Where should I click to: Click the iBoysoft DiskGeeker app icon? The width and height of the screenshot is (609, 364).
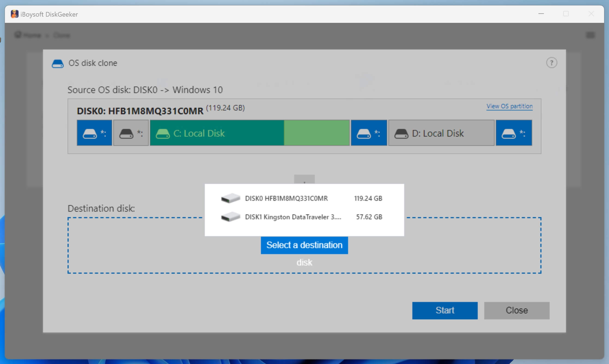pyautogui.click(x=14, y=14)
